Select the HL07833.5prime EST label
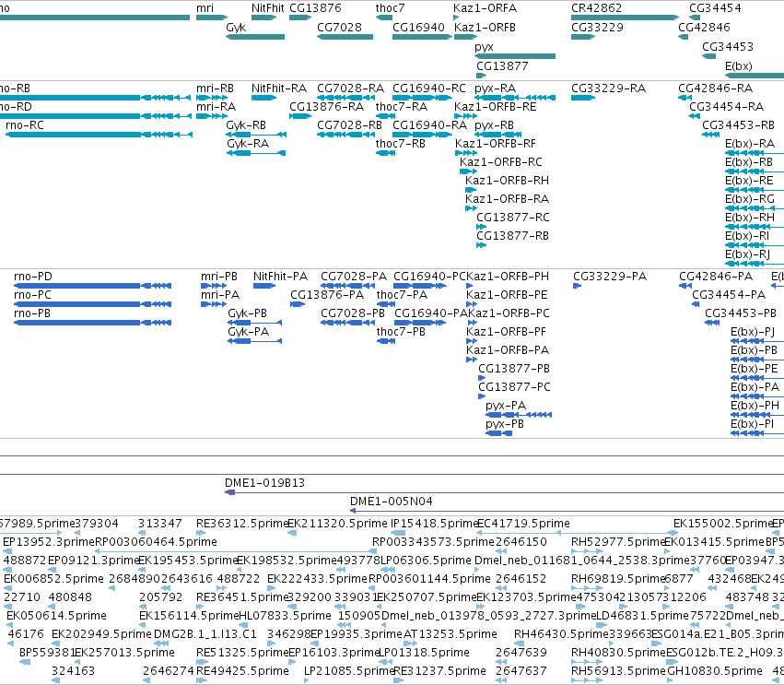The height and width of the screenshot is (685, 784). click(285, 616)
